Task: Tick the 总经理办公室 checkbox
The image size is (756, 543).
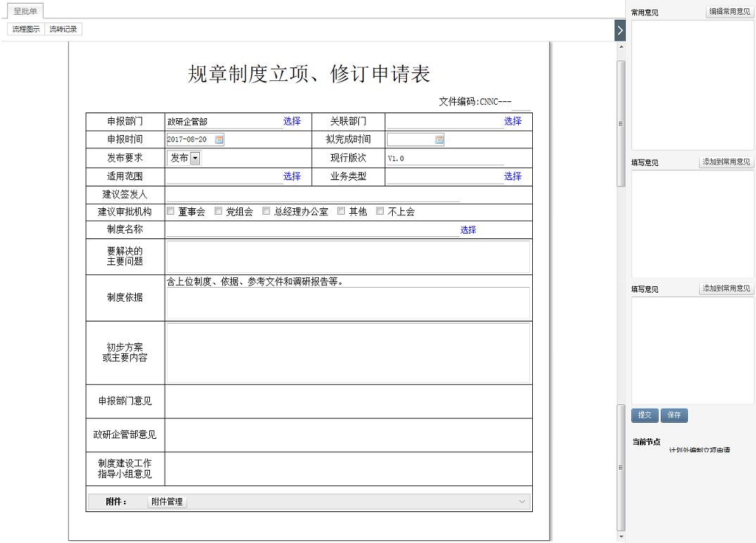Action: click(266, 211)
